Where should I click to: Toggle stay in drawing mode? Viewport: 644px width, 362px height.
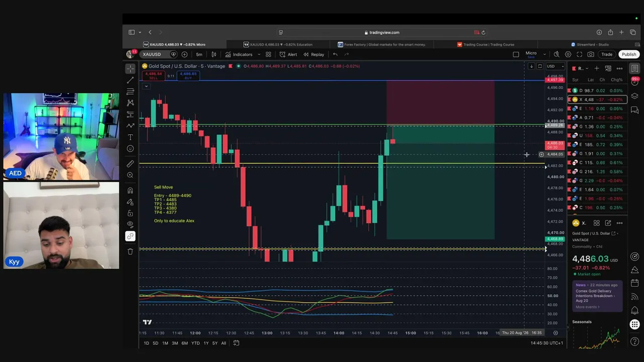[x=130, y=202]
